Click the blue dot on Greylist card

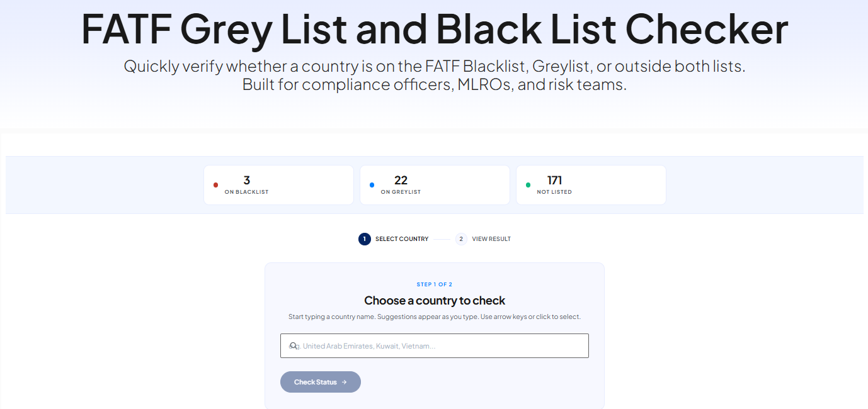(x=372, y=185)
